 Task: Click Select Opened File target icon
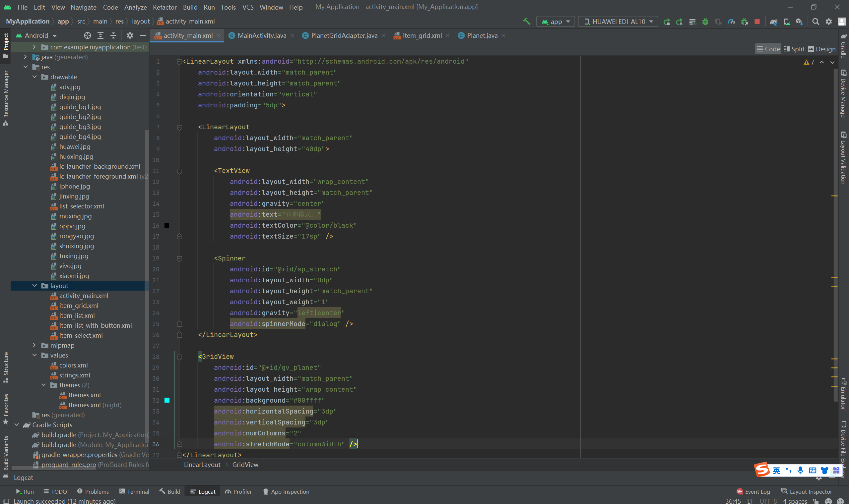coord(87,35)
